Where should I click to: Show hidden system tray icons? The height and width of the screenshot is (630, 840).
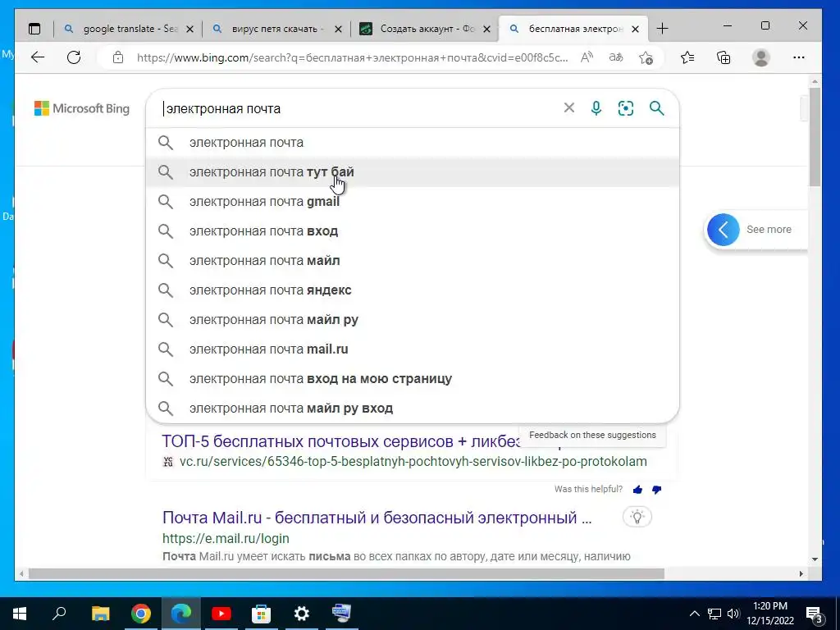pos(694,614)
